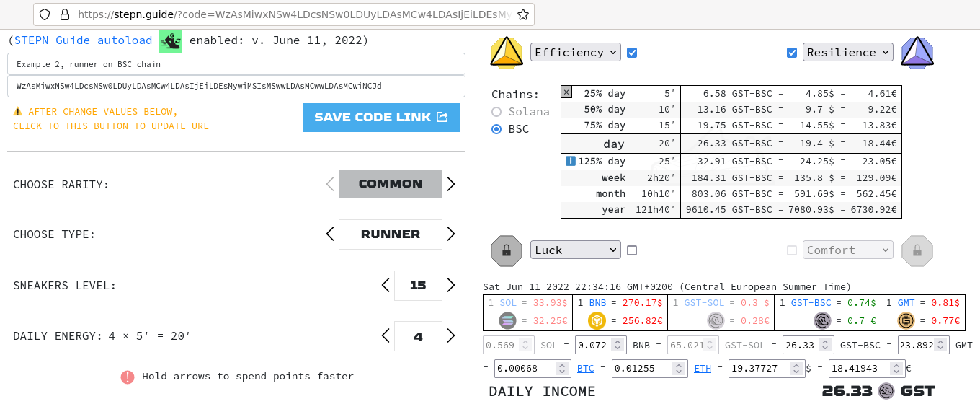This screenshot has height=404, width=980.
Task: Open the Comfort attribute dropdown
Action: (x=848, y=250)
